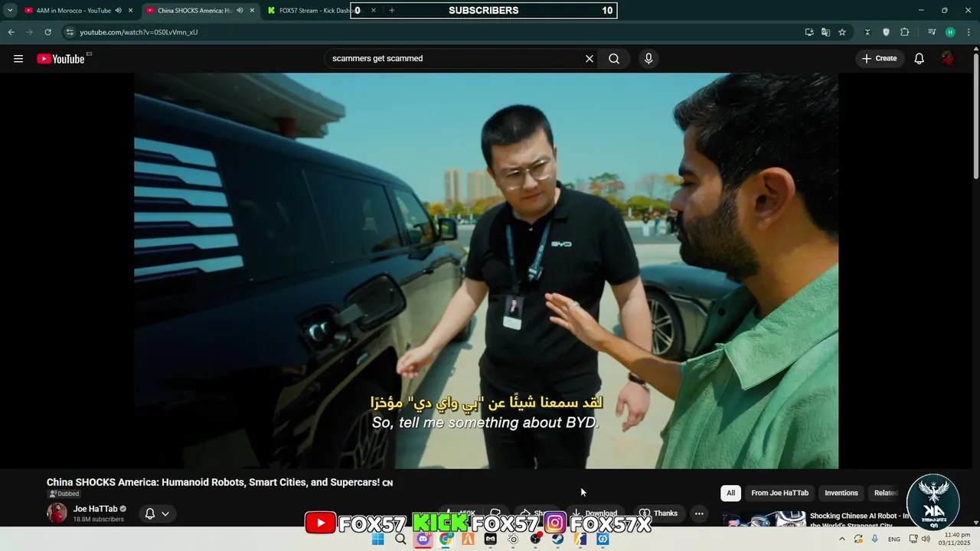Open Chrome three-dot menu
Screen dimensions: 980x551
coord(969,32)
